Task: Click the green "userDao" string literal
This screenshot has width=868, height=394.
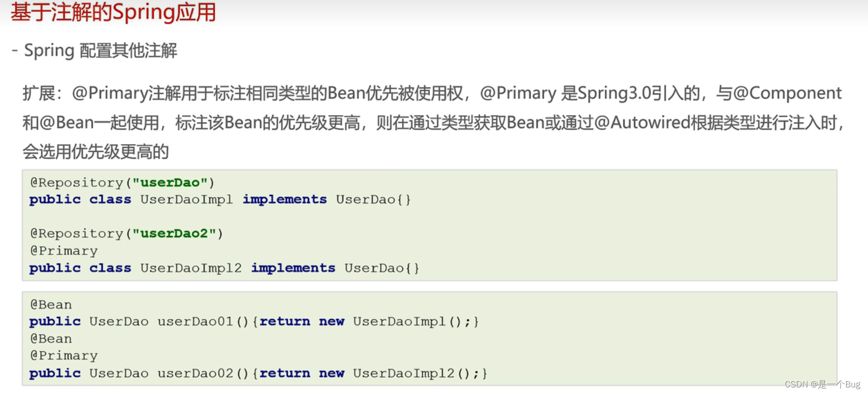Action: tap(170, 183)
